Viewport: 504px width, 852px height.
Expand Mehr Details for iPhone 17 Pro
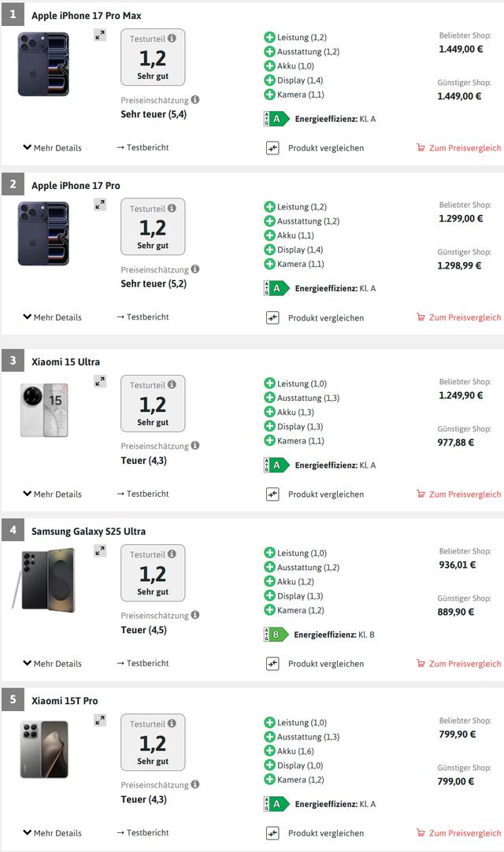pos(53,317)
